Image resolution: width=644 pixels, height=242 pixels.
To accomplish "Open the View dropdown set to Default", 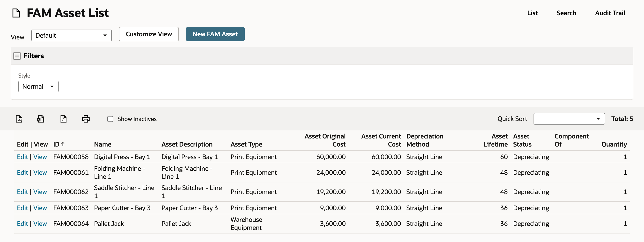I will (x=72, y=35).
